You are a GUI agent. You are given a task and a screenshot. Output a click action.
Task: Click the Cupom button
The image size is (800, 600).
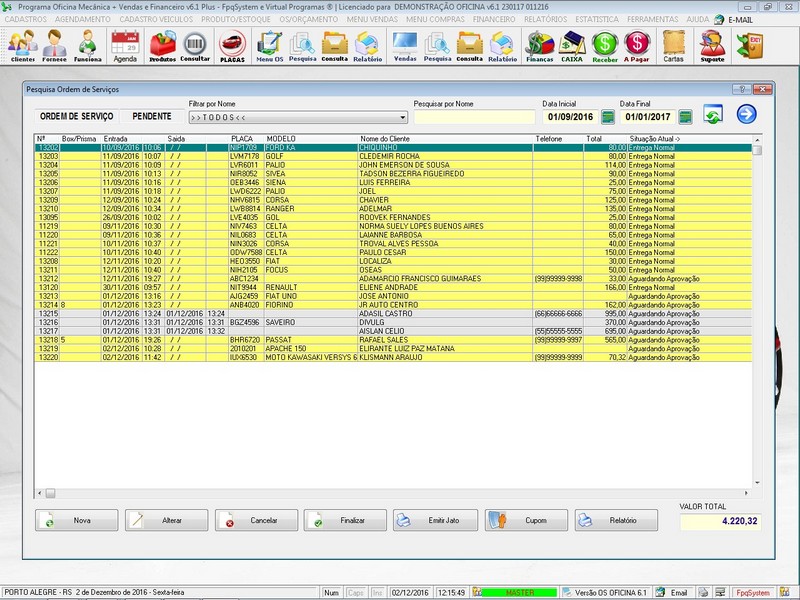[526, 520]
